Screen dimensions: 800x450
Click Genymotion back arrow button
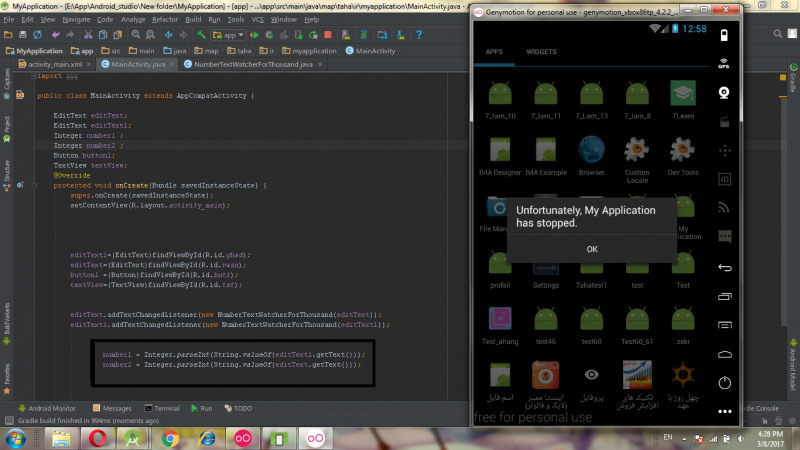pos(724,267)
